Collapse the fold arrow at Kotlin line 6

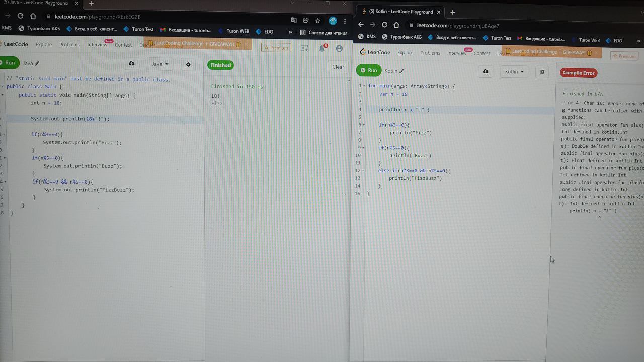(363, 125)
